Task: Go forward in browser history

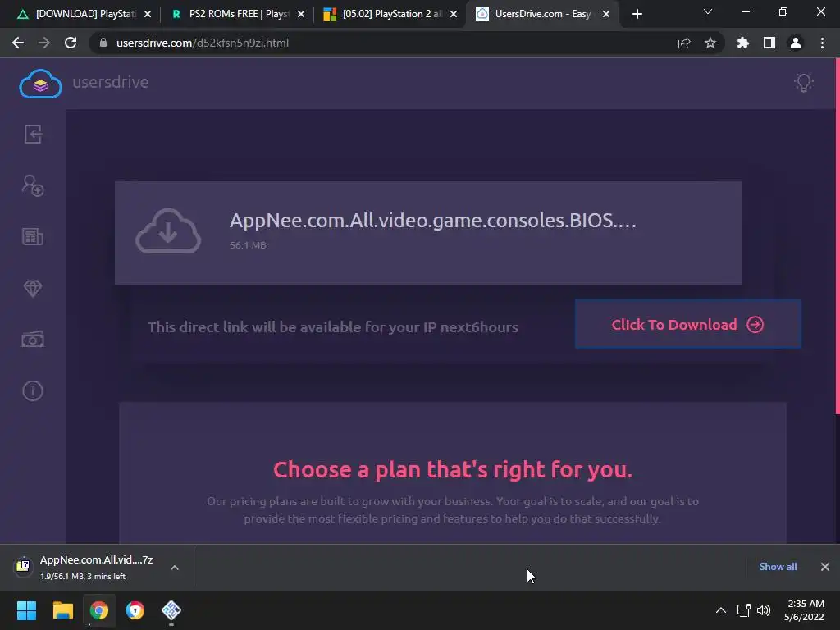Action: point(44,43)
